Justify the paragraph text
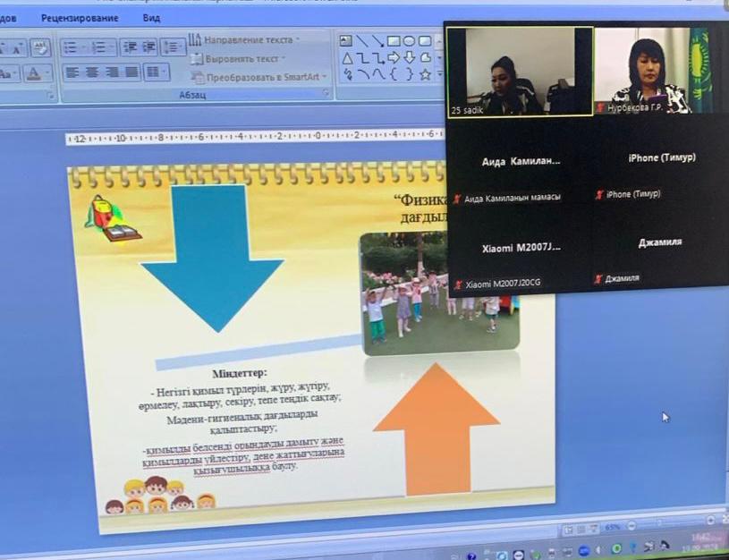The height and width of the screenshot is (560, 729). 131,72
